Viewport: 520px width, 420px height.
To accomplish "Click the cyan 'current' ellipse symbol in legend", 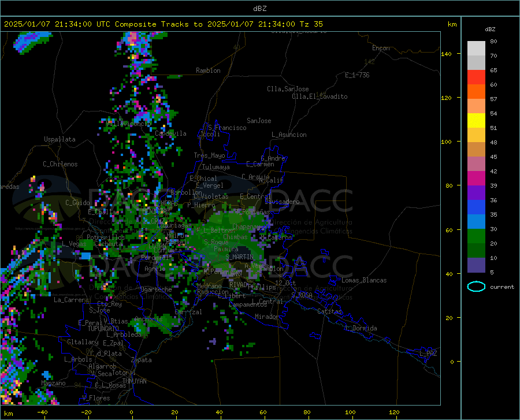I will 476,287.
